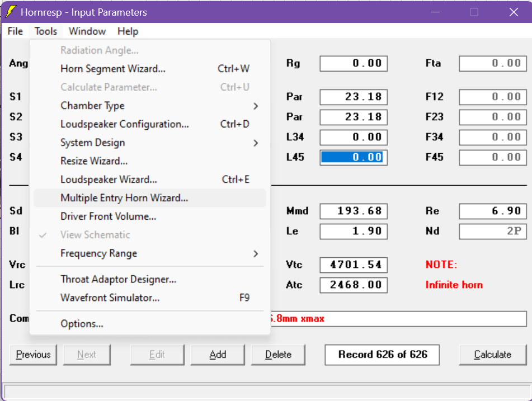Click the View Schematic checkmark item
This screenshot has width=532, height=401.
[x=150, y=235]
